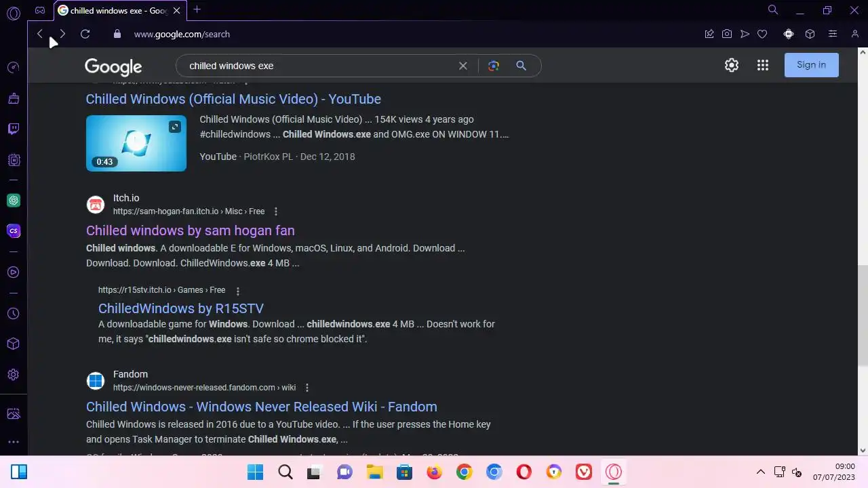Go back to the previous page
868x488 pixels.
click(x=40, y=34)
